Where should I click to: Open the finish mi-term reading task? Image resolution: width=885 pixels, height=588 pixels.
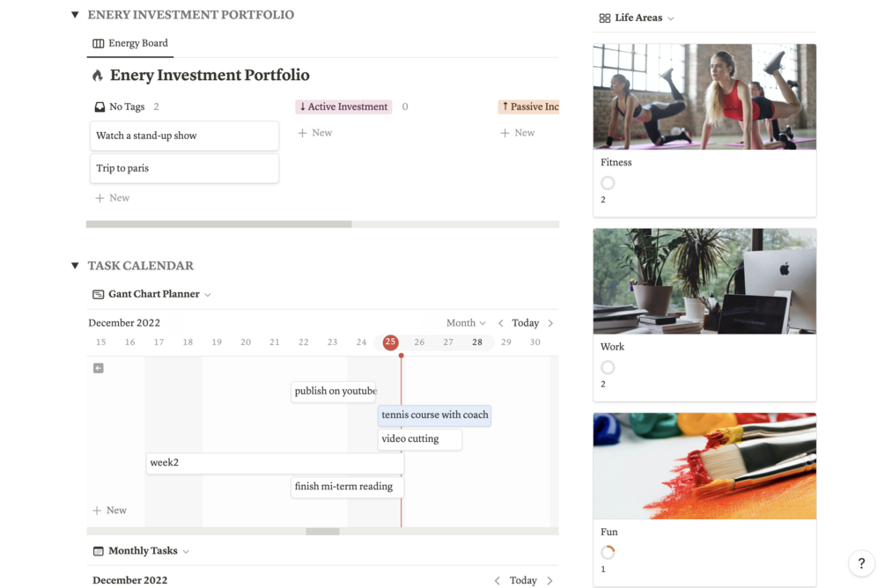pyautogui.click(x=348, y=487)
